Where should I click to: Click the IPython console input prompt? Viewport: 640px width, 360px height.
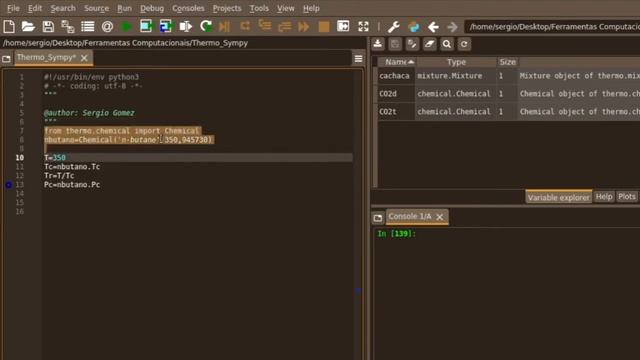point(396,234)
